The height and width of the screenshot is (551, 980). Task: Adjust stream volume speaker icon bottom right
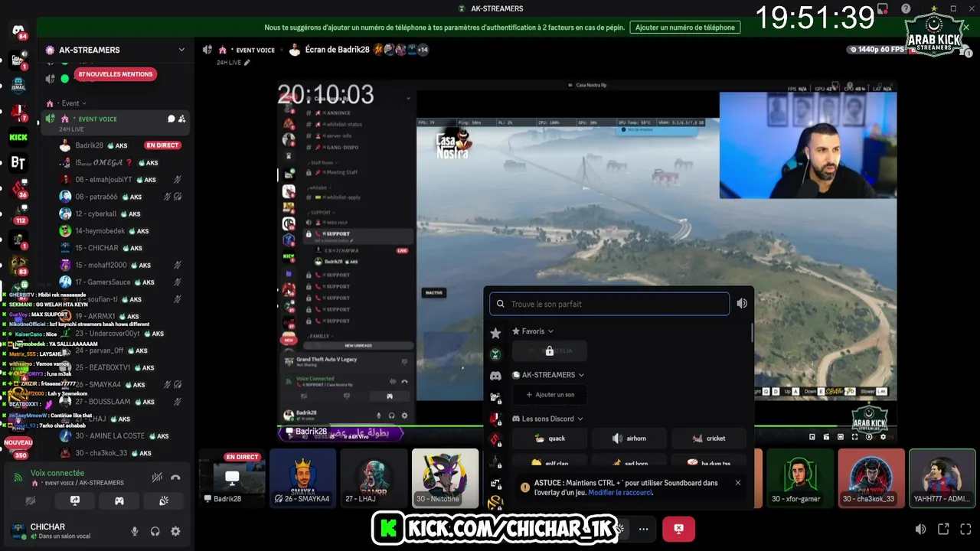pos(921,529)
